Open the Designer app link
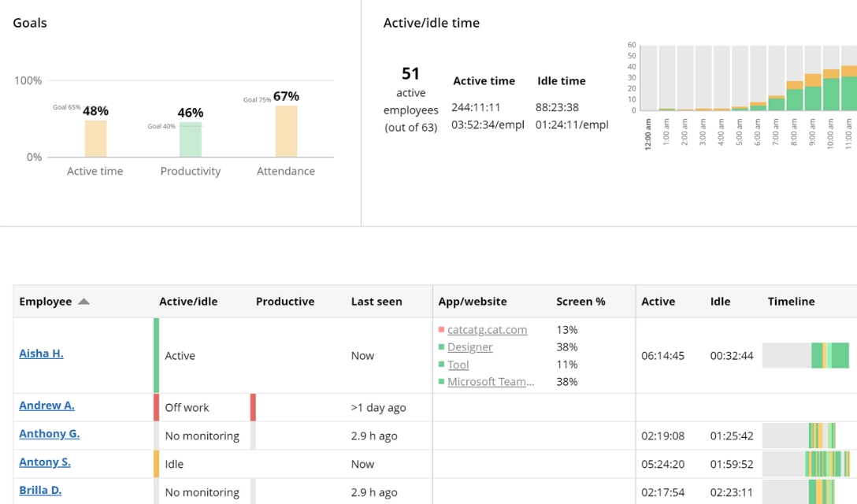857x504 pixels. point(469,347)
